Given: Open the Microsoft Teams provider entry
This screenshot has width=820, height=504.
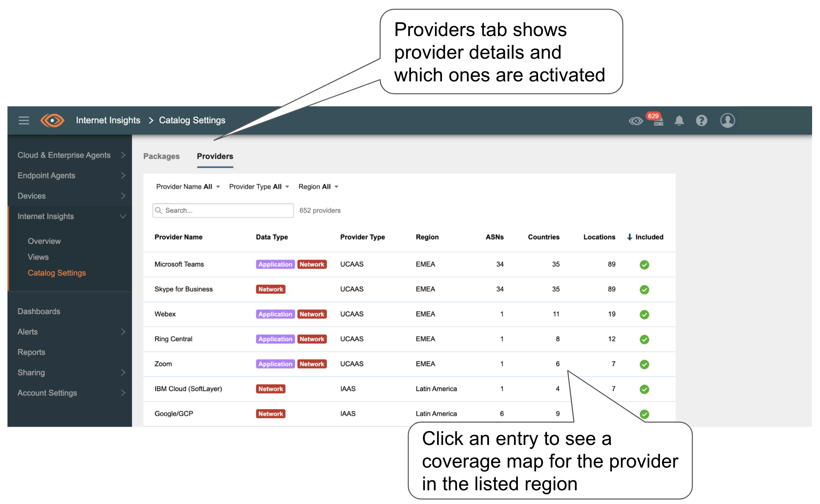Looking at the screenshot, I should pyautogui.click(x=409, y=264).
